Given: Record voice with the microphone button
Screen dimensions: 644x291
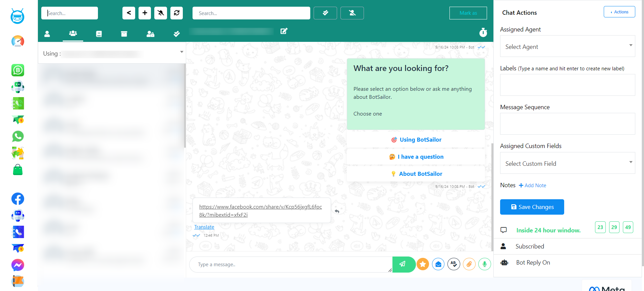Looking at the screenshot, I should point(485,264).
